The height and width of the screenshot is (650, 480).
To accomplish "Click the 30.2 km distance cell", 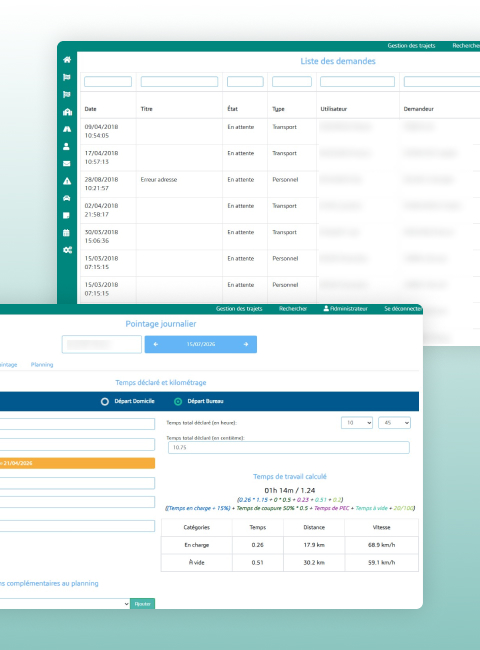I will [314, 563].
